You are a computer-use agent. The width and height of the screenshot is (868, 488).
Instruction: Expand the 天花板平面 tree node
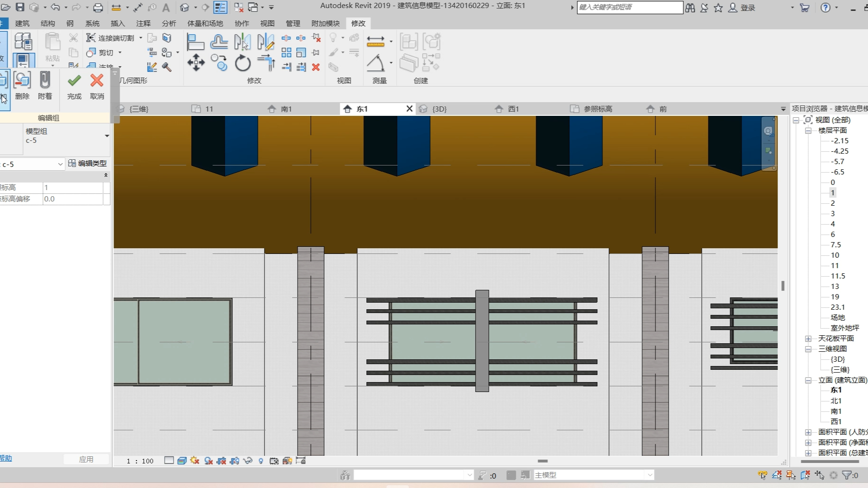point(808,339)
